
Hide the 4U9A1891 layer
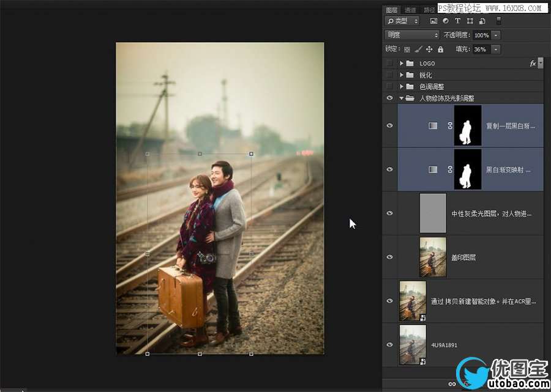click(390, 345)
